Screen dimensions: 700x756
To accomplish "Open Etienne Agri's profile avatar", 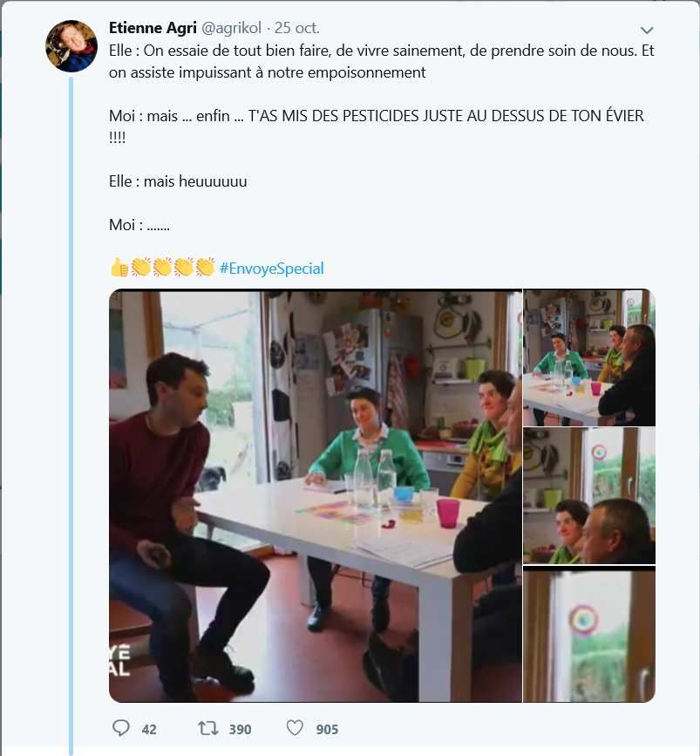I will (71, 45).
